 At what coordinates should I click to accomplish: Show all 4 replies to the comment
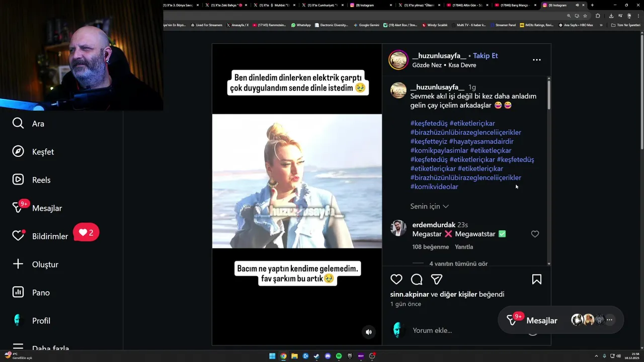458,263
